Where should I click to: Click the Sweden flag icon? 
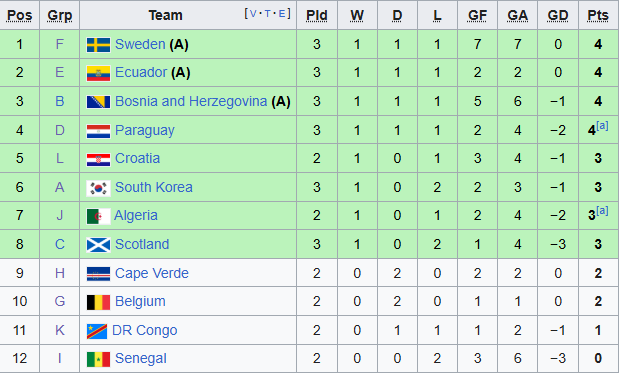point(98,45)
